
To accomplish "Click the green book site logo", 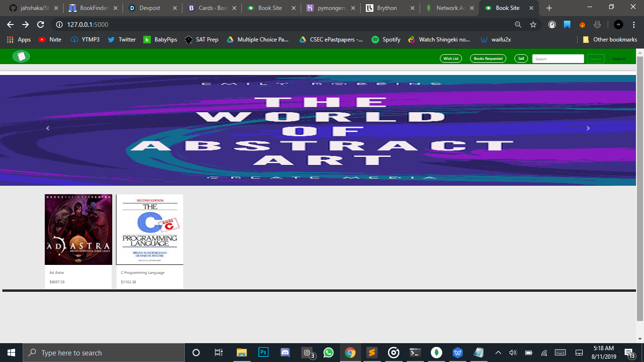I will point(21,57).
